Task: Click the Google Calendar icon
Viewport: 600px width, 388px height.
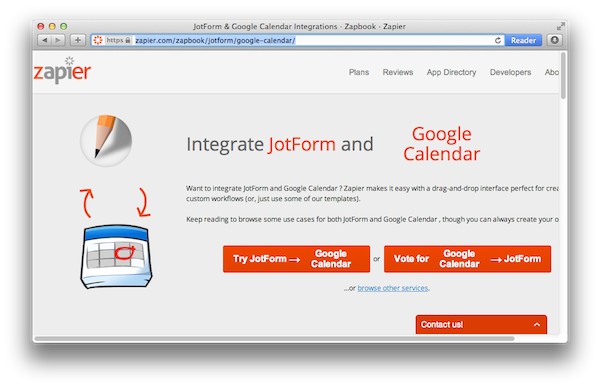Action: [x=116, y=256]
